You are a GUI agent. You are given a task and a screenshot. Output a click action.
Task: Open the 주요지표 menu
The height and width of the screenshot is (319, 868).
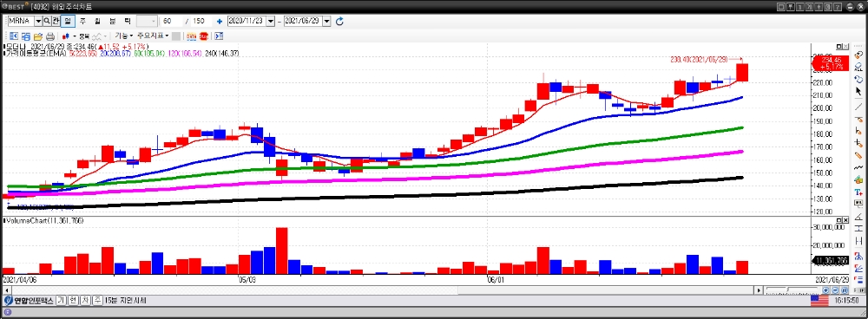tap(153, 36)
